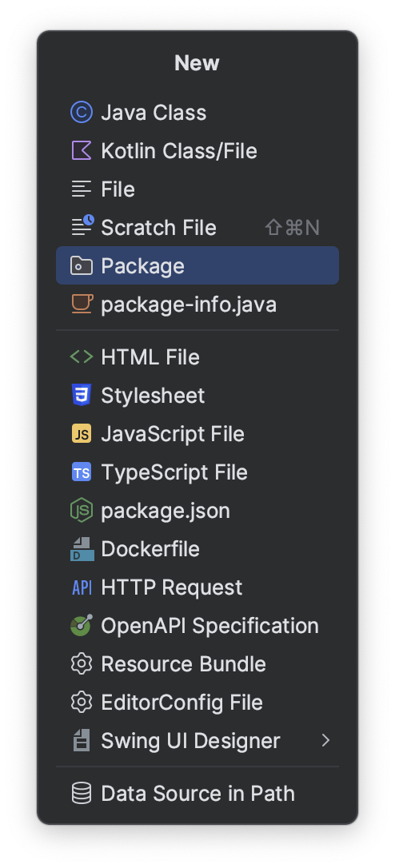
Task: Click the Stylesheet CSS shield icon
Action: click(x=82, y=396)
